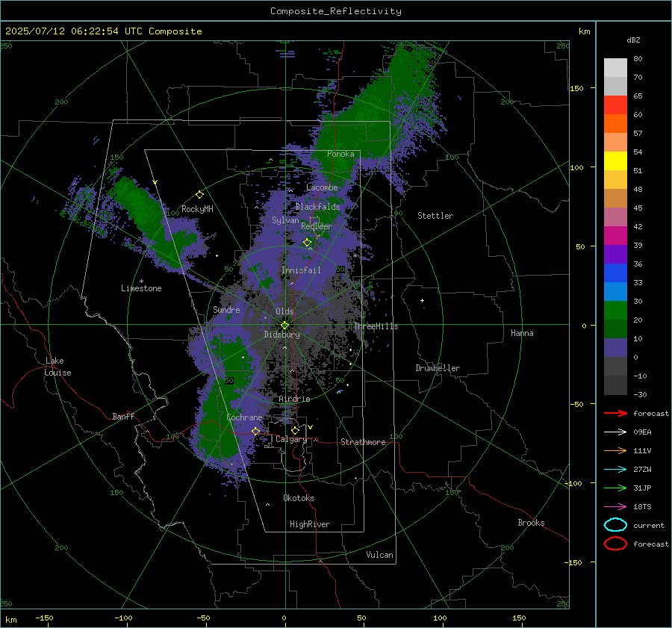The image size is (672, 628).
Task: Click the Sundre city label
Action: [226, 309]
